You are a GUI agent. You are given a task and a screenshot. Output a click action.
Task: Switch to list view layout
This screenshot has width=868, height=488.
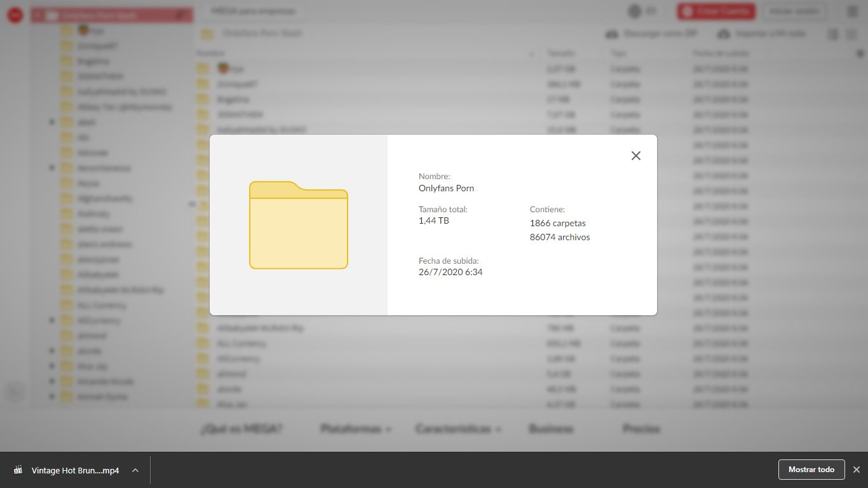coord(832,34)
